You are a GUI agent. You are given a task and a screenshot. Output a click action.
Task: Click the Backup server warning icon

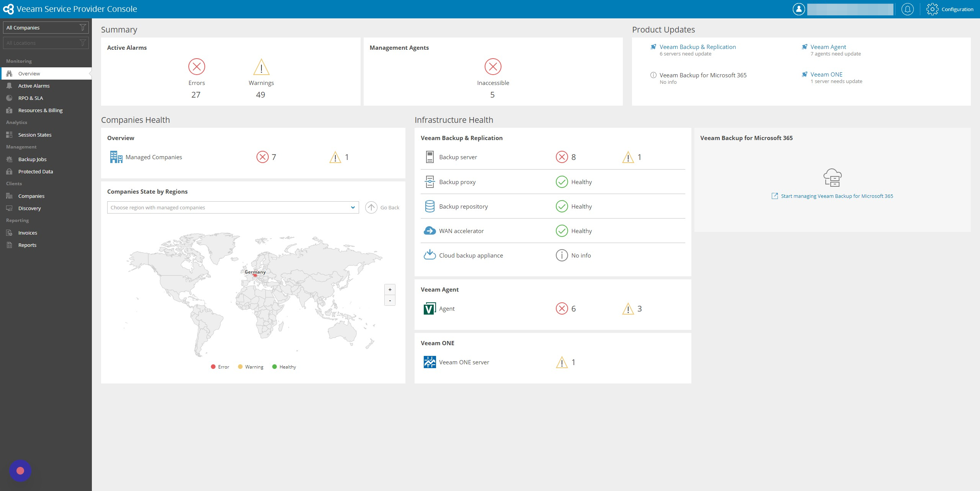click(x=628, y=157)
